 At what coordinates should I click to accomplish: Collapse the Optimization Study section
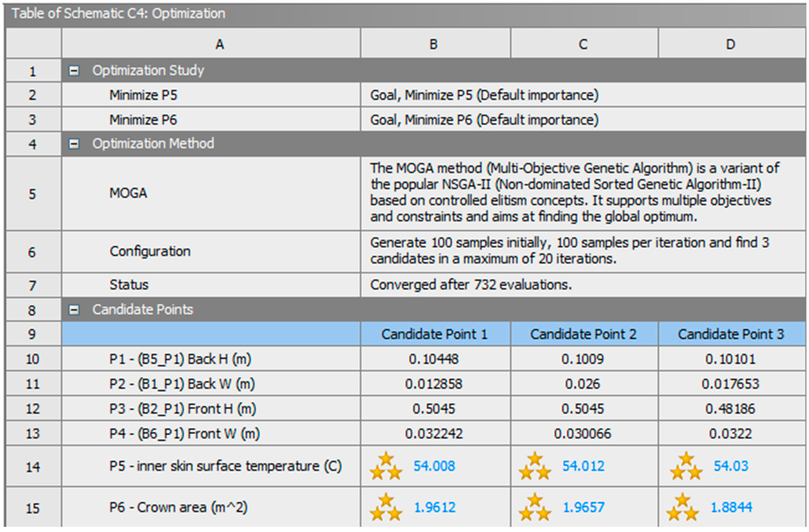pyautogui.click(x=74, y=71)
